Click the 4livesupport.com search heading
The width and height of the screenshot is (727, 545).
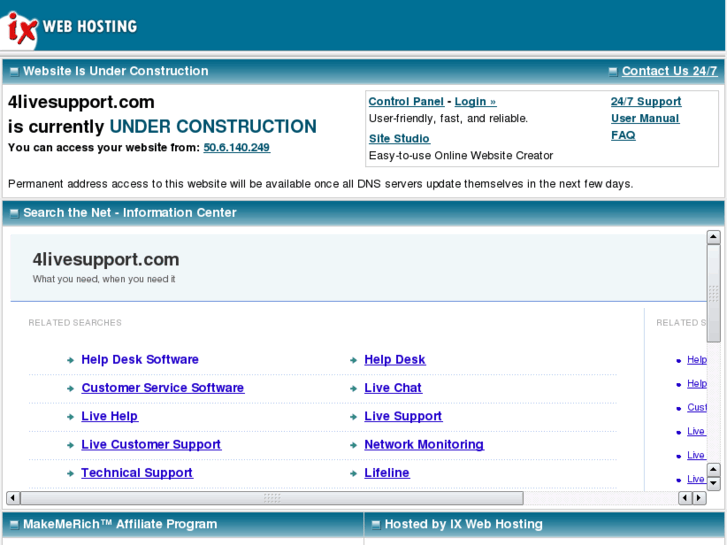(x=106, y=259)
